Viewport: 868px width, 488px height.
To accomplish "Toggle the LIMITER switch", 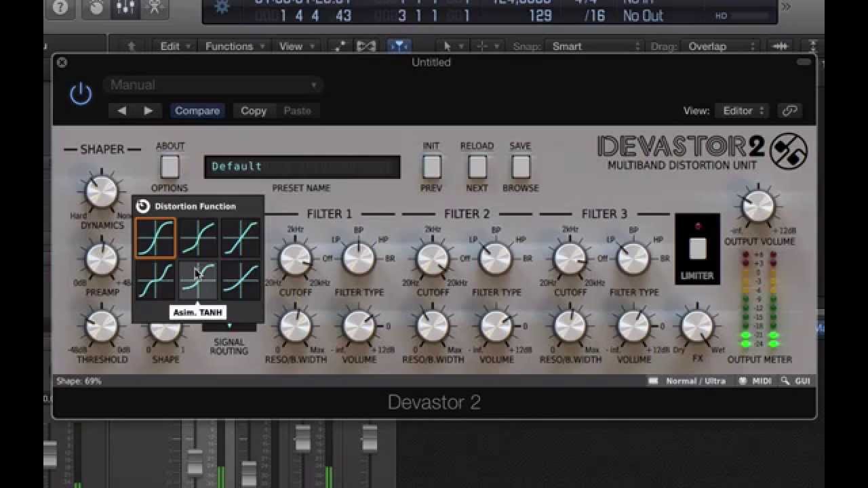I will (698, 249).
